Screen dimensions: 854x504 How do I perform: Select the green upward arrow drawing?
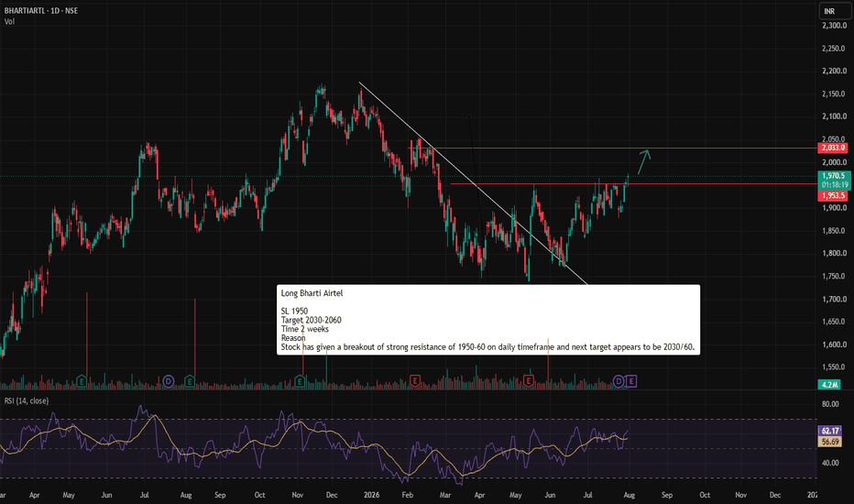click(x=644, y=162)
